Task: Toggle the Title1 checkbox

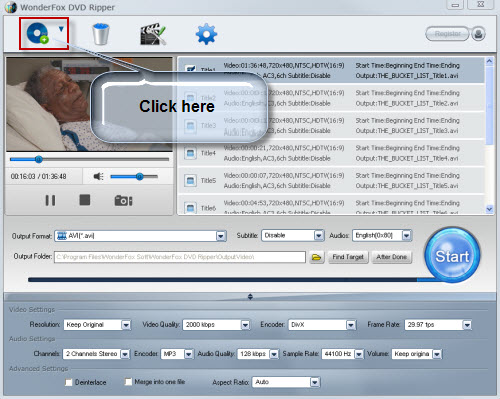Action: (x=191, y=69)
